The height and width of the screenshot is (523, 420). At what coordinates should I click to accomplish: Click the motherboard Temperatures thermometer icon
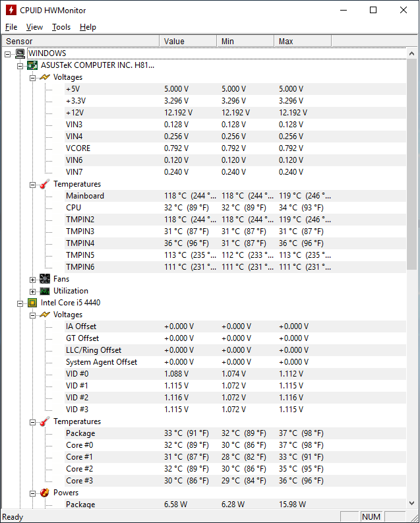(45, 184)
